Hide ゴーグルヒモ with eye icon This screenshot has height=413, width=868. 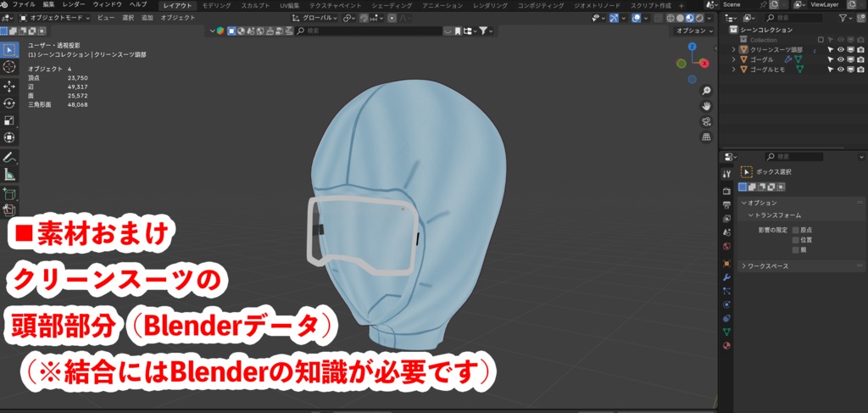tap(840, 70)
